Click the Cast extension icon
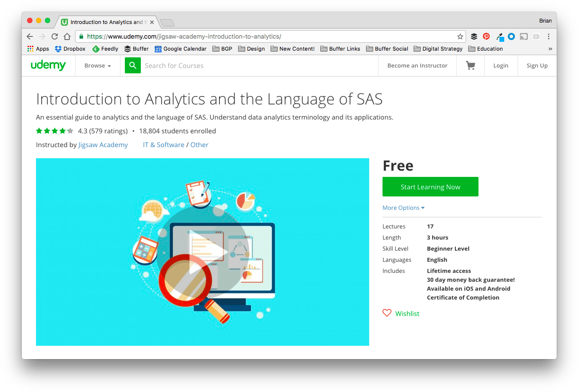Viewport: 578px width, 392px height. [x=524, y=36]
